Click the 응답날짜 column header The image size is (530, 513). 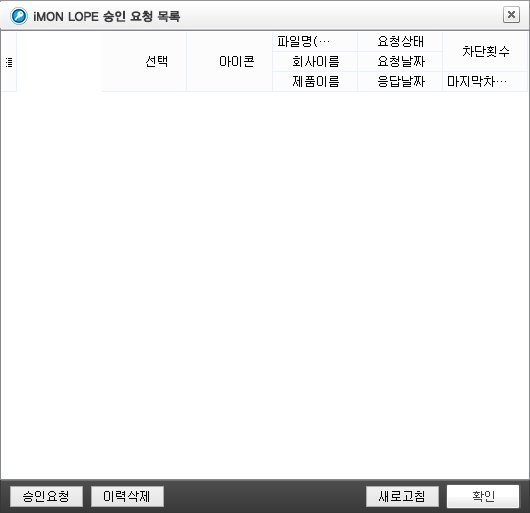coord(400,81)
